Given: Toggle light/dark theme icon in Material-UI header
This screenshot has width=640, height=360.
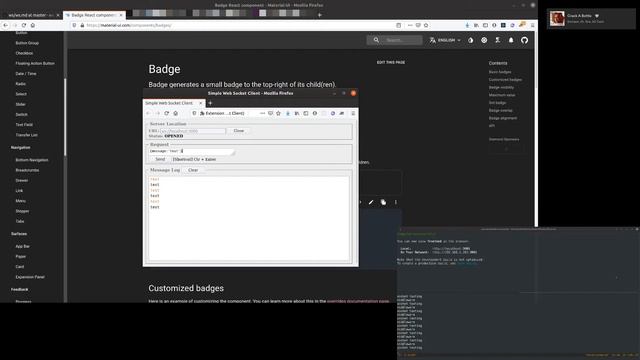Looking at the screenshot, I should click(471, 40).
